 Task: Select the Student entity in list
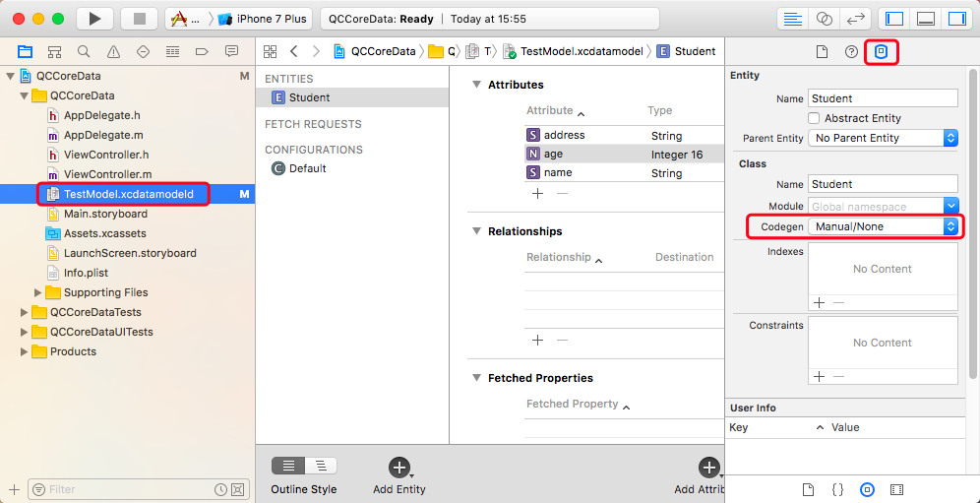[x=309, y=97]
